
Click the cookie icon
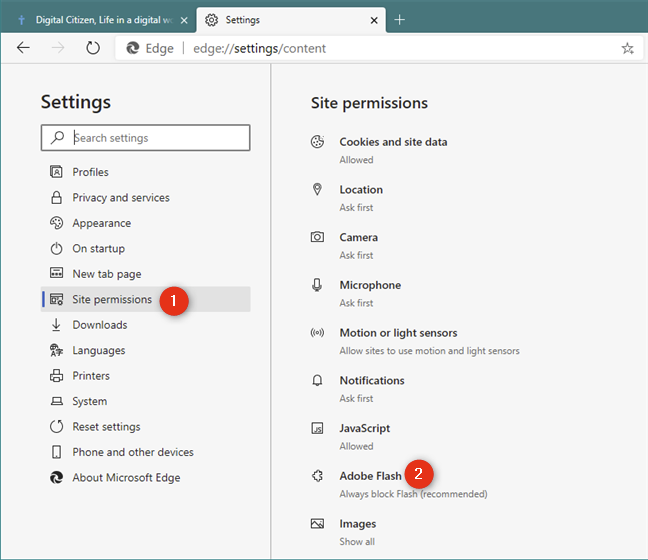[x=317, y=142]
